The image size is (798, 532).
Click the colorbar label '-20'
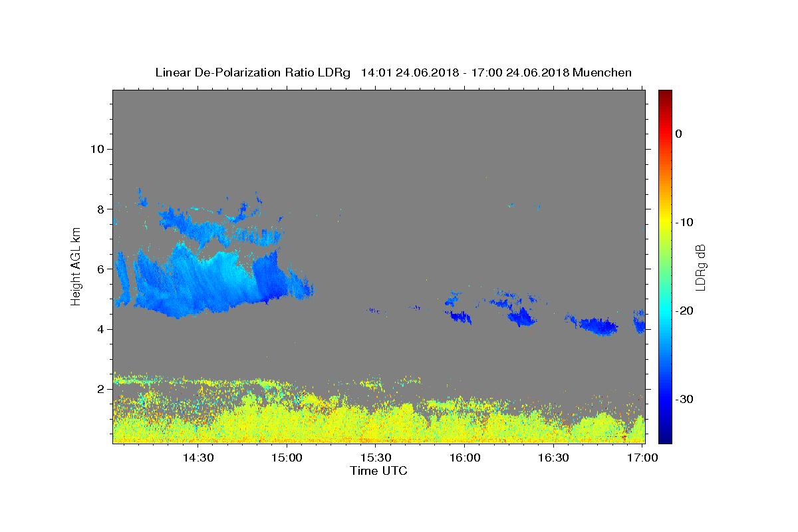pyautogui.click(x=684, y=311)
